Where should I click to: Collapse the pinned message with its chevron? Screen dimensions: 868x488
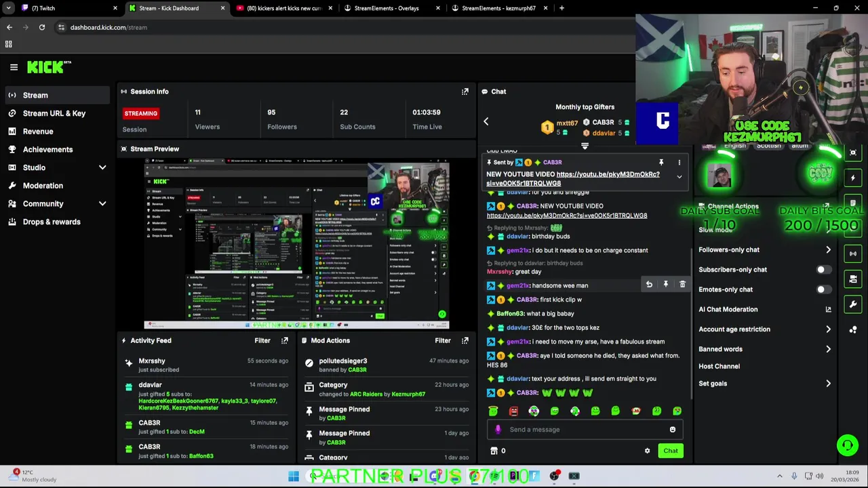coord(679,177)
